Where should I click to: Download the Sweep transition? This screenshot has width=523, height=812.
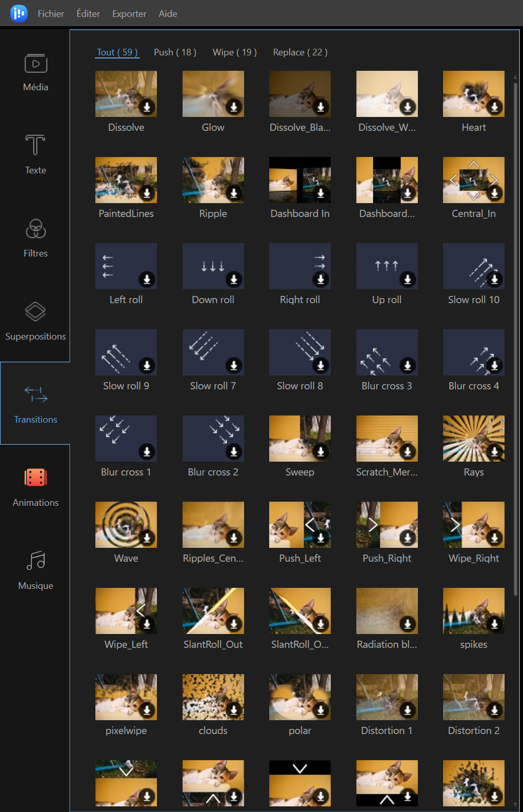coord(321,451)
